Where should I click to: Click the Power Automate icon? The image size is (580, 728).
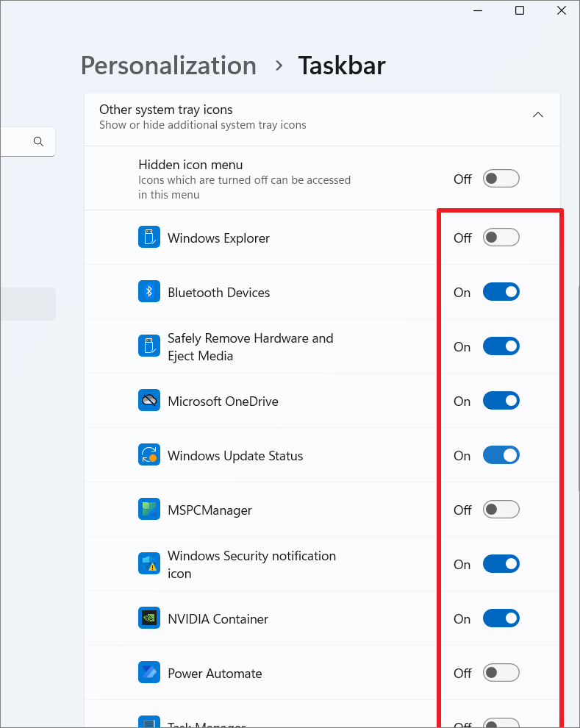[x=149, y=672]
